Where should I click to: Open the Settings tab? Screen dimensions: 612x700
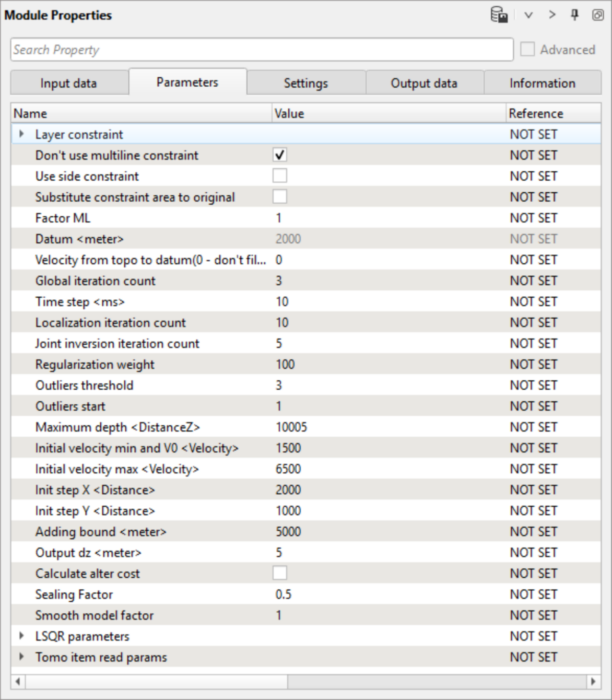pyautogui.click(x=305, y=83)
